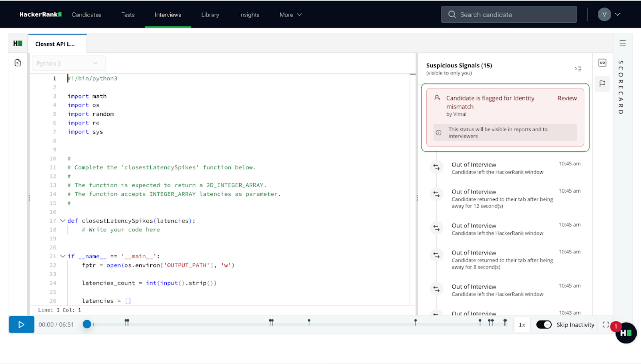Open the hamburger menu icon

[623, 43]
